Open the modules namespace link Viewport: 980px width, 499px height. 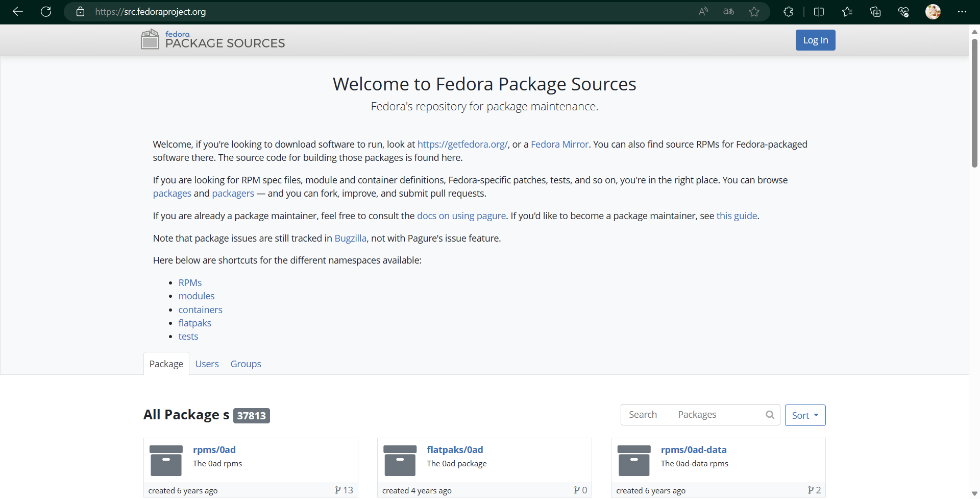[x=197, y=296]
